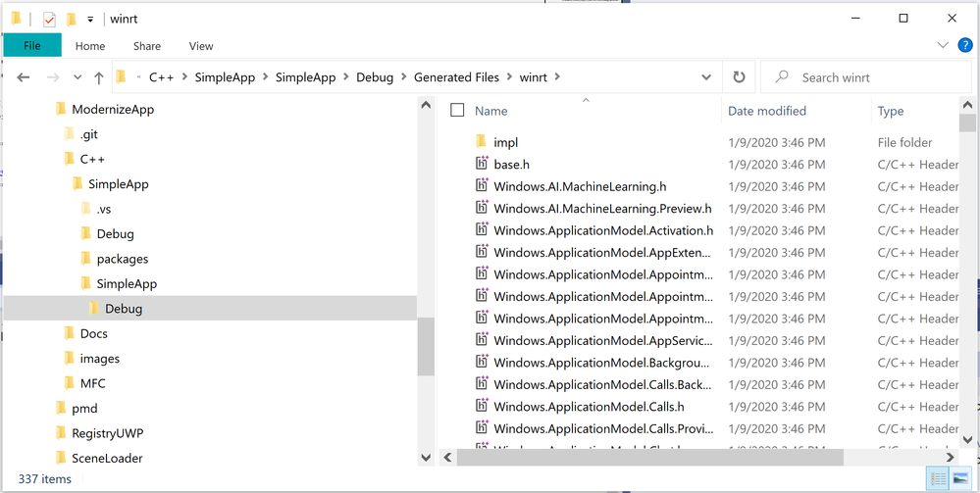Expand the address bar history dropdown
Viewport: 980px width, 493px height.
(706, 77)
